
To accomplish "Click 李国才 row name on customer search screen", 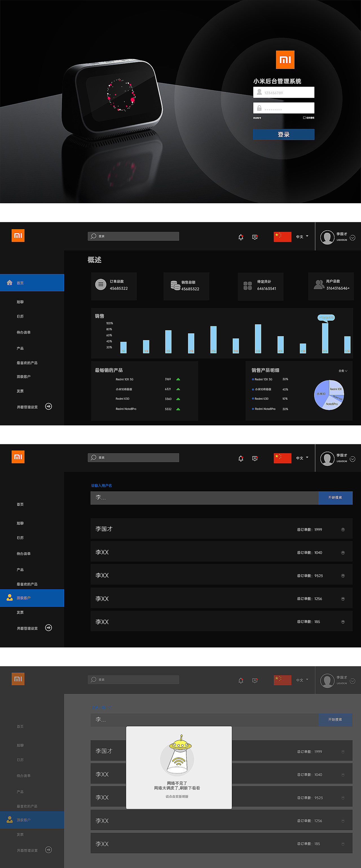I will pos(104,529).
